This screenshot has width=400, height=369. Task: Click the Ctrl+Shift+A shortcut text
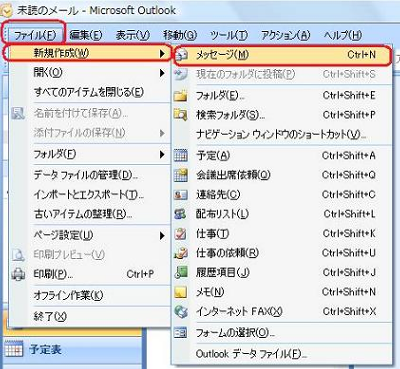tap(349, 155)
